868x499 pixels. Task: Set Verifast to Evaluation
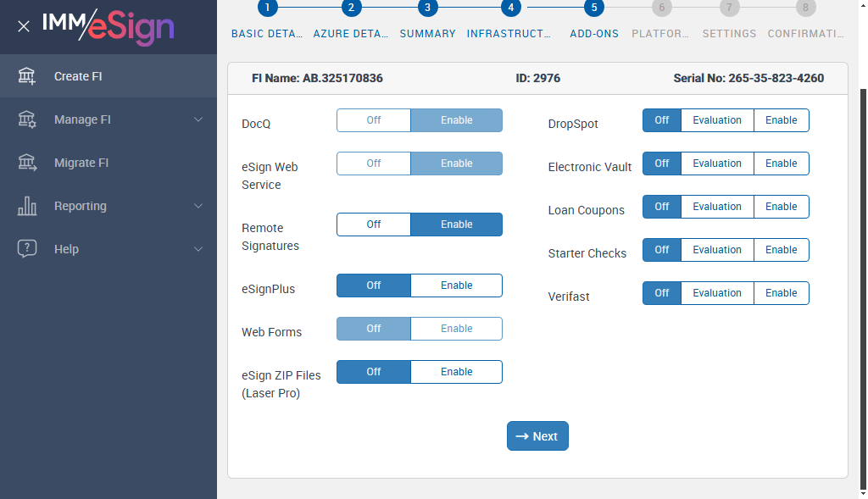coord(717,292)
